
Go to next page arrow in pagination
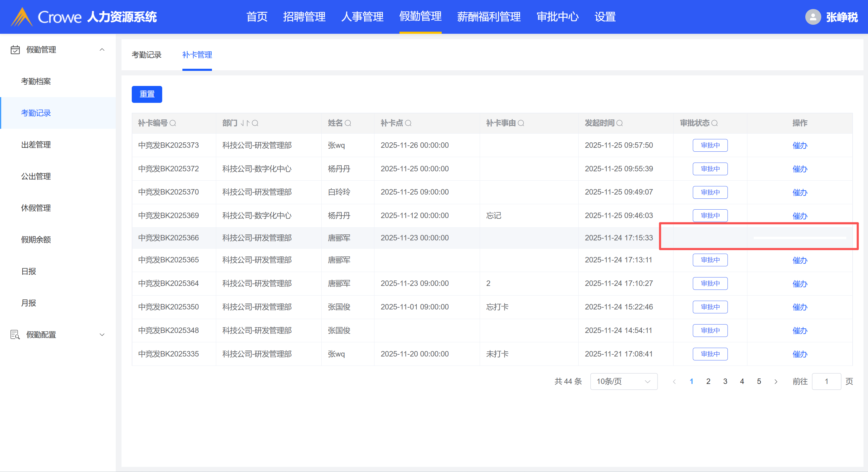(776, 381)
